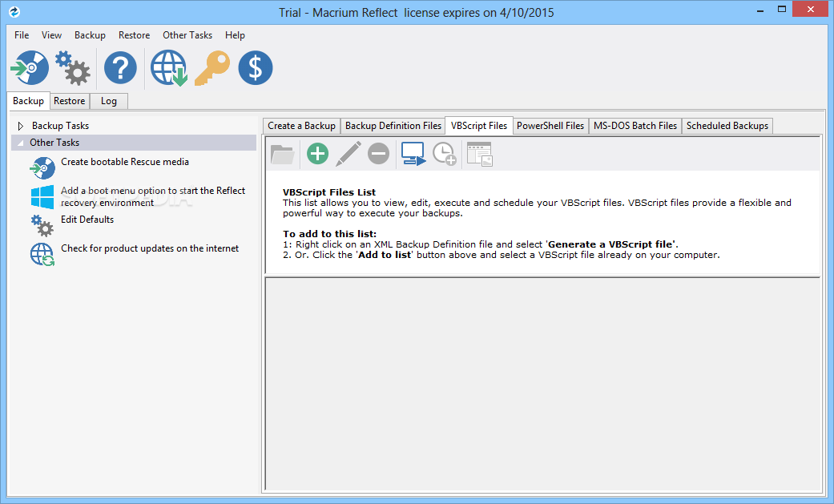Collapse the Other Tasks section arrow
834x504 pixels.
pos(20,143)
